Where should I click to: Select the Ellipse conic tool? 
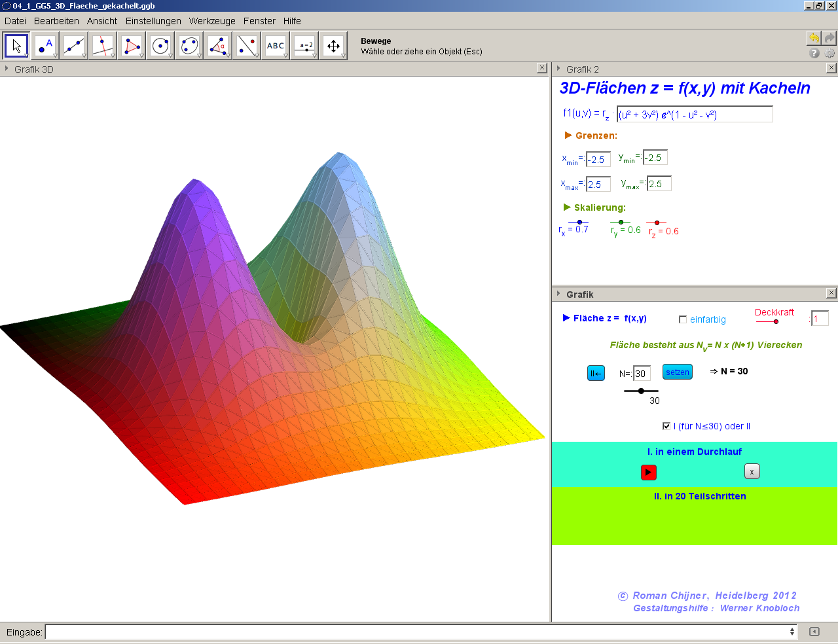coord(189,46)
